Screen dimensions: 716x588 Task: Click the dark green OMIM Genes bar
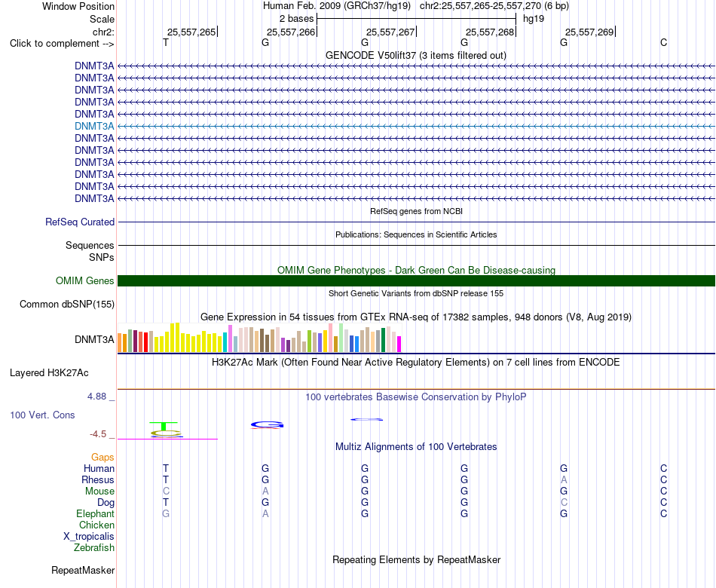416,280
